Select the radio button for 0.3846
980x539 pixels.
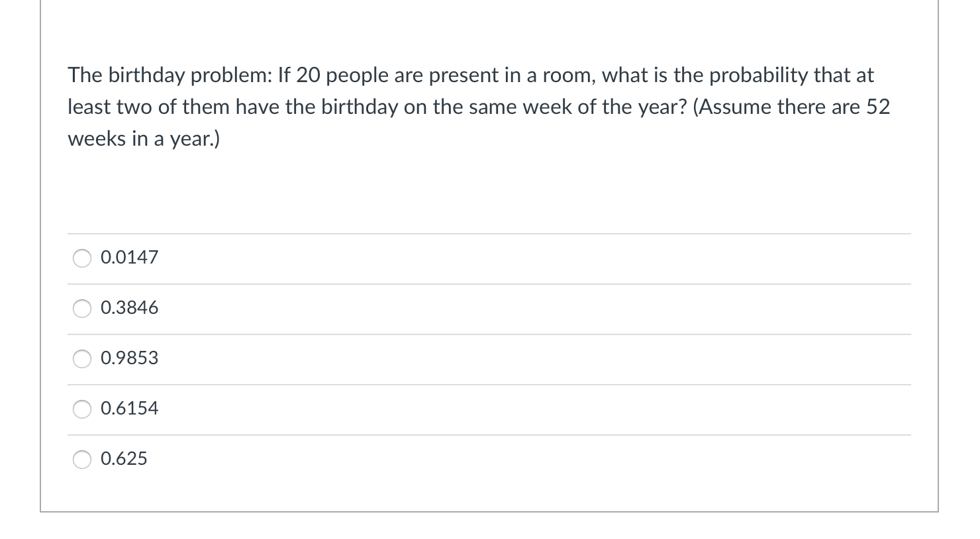(81, 308)
